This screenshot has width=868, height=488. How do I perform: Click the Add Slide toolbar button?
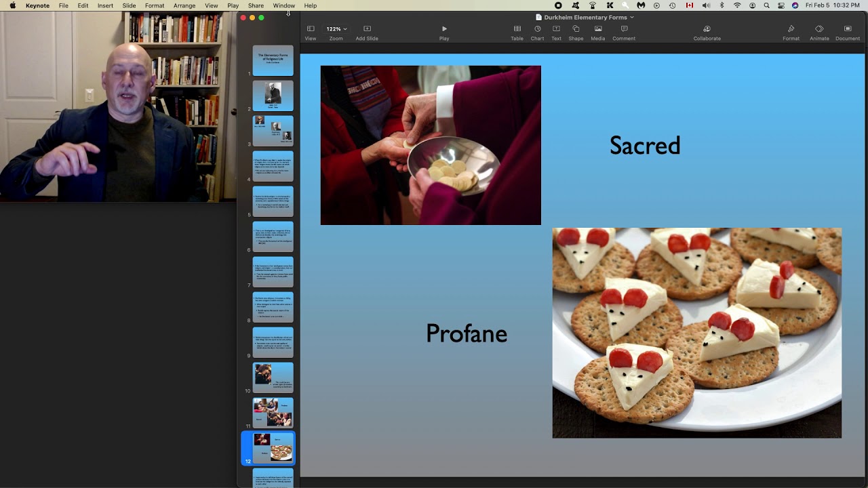click(367, 33)
